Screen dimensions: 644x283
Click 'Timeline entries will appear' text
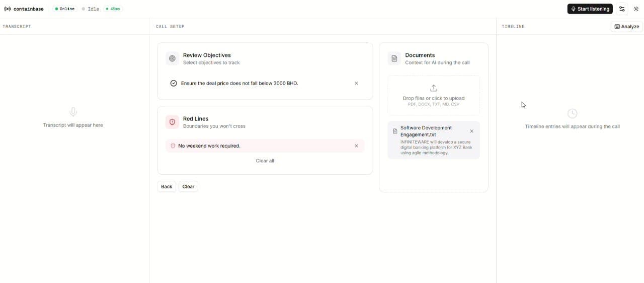573,126
